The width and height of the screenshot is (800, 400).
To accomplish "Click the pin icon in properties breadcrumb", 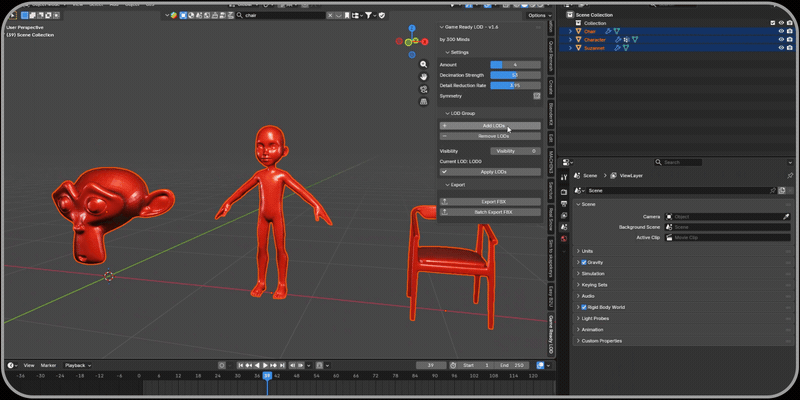I will 790,176.
